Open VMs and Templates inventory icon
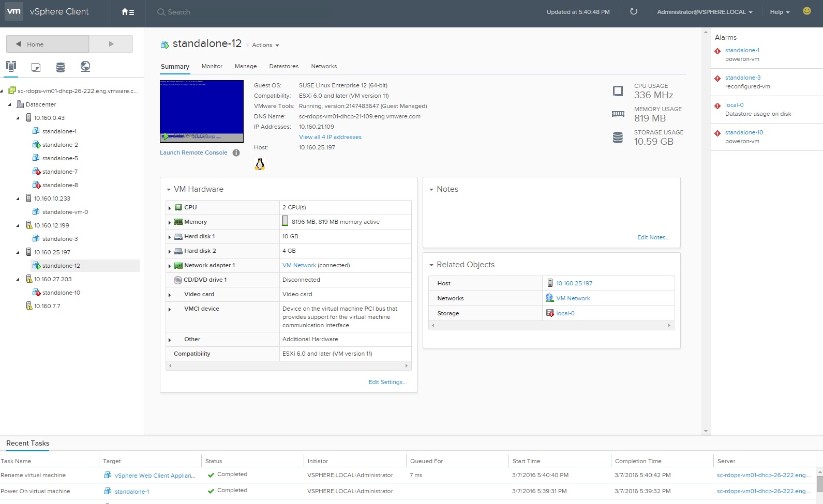Viewport: 823px width, 504px height. [x=36, y=67]
